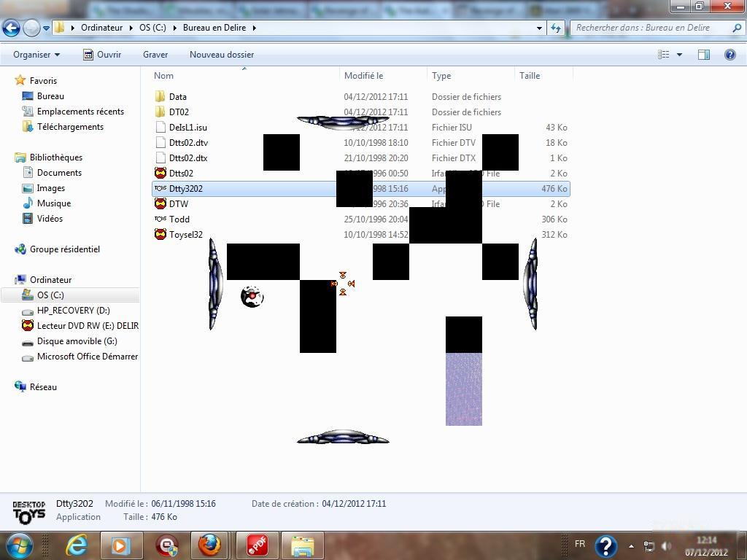Open Groupe résidentiel in the sidebar

(65, 249)
